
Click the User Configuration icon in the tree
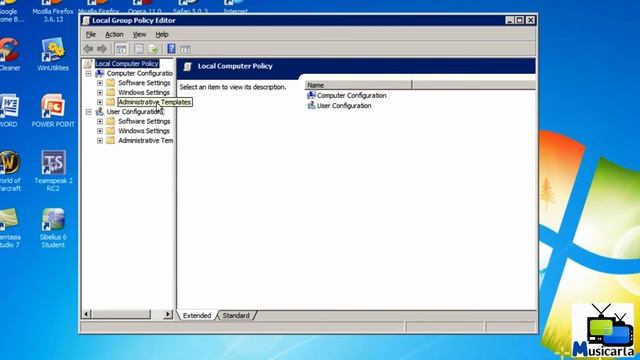(100, 111)
